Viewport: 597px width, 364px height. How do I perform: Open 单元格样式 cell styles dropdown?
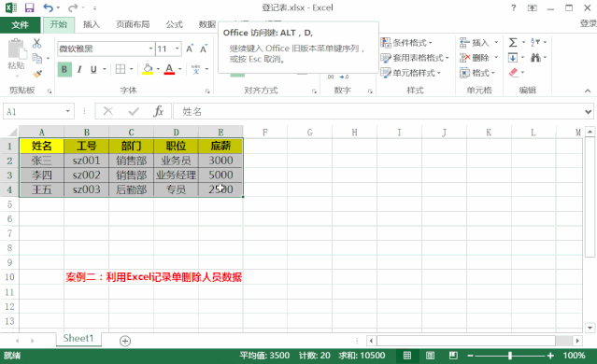(x=411, y=73)
